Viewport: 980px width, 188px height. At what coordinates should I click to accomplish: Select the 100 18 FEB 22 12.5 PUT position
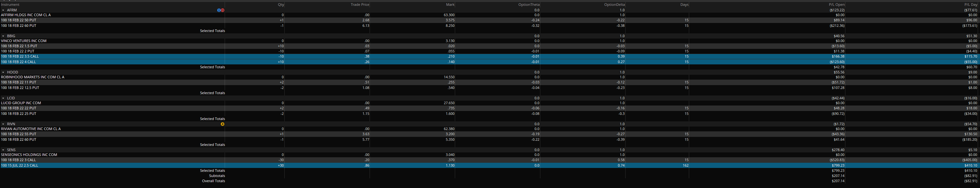click(490, 88)
